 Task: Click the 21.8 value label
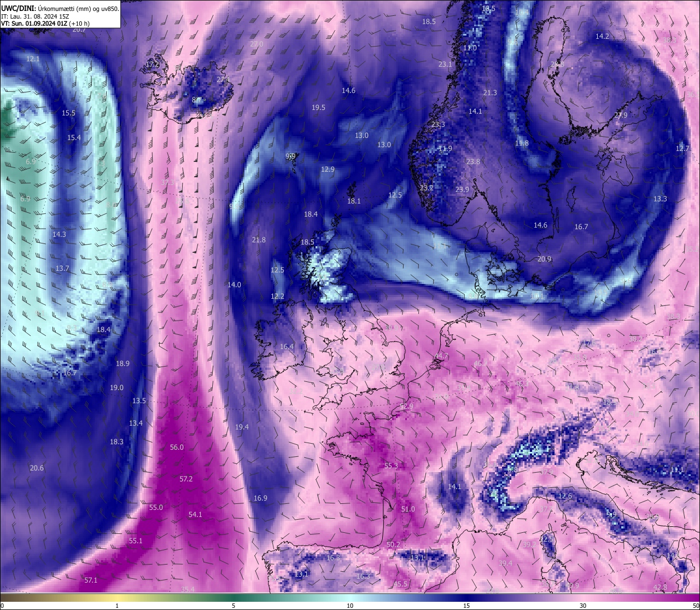click(x=259, y=240)
